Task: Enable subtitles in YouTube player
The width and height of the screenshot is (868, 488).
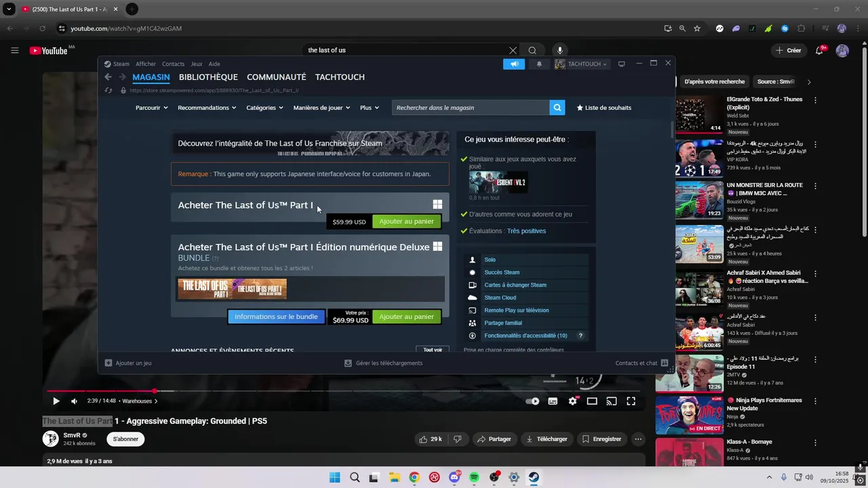Action: tap(553, 401)
